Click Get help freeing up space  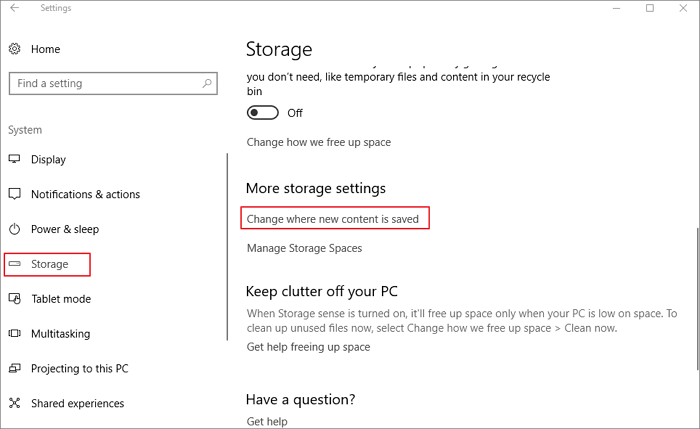[x=308, y=347]
